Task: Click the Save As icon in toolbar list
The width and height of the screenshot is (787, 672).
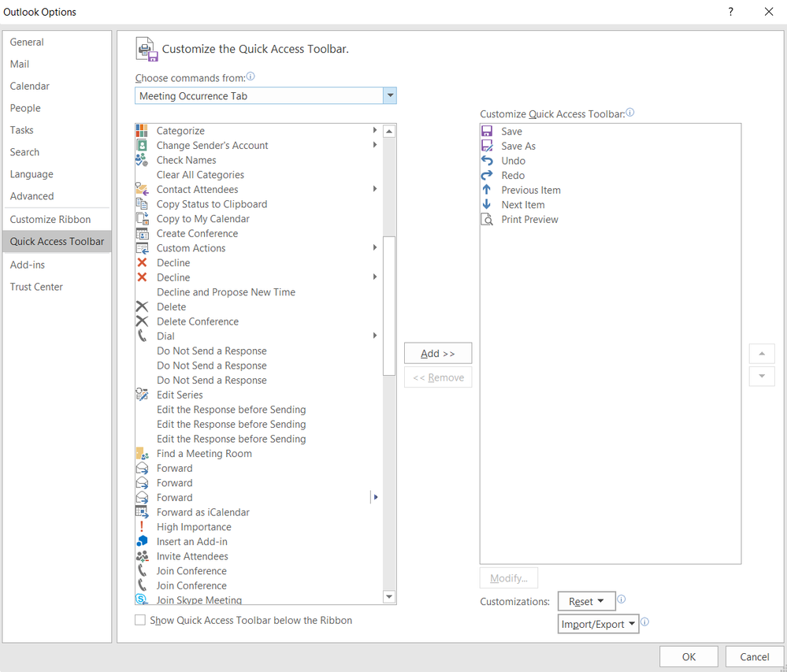Action: [x=487, y=146]
